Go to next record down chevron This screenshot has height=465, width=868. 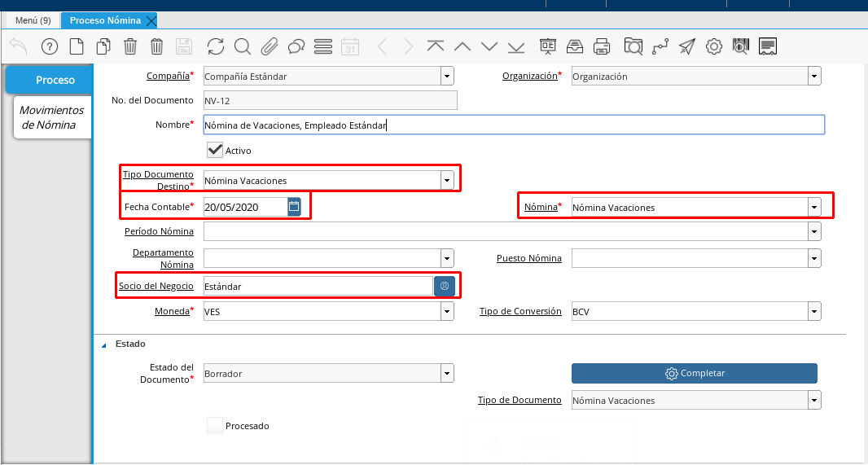[x=489, y=46]
